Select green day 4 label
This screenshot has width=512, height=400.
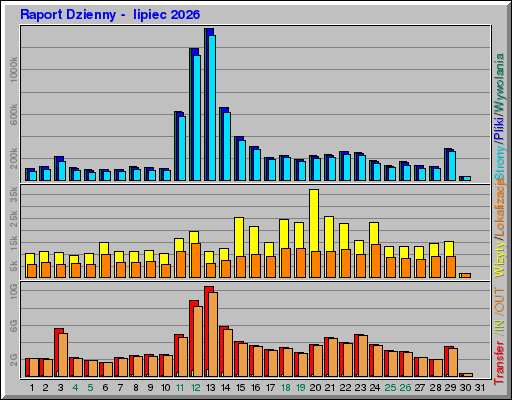tap(76, 388)
